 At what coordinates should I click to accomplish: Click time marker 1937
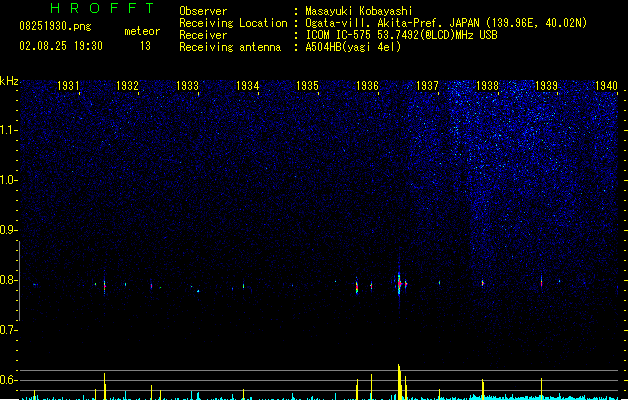[427, 86]
